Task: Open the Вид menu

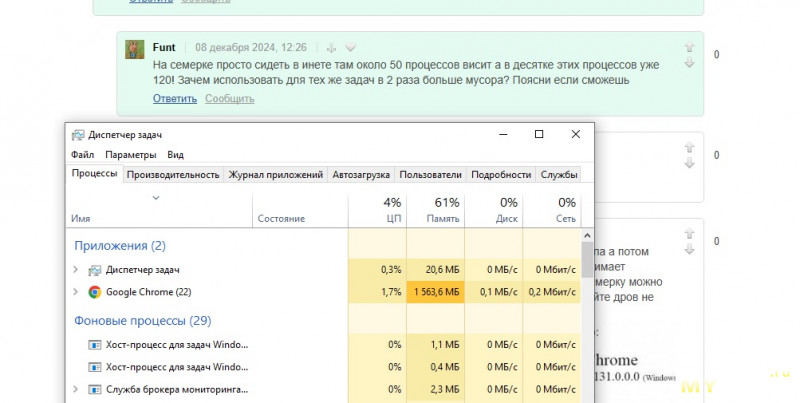Action: point(175,155)
